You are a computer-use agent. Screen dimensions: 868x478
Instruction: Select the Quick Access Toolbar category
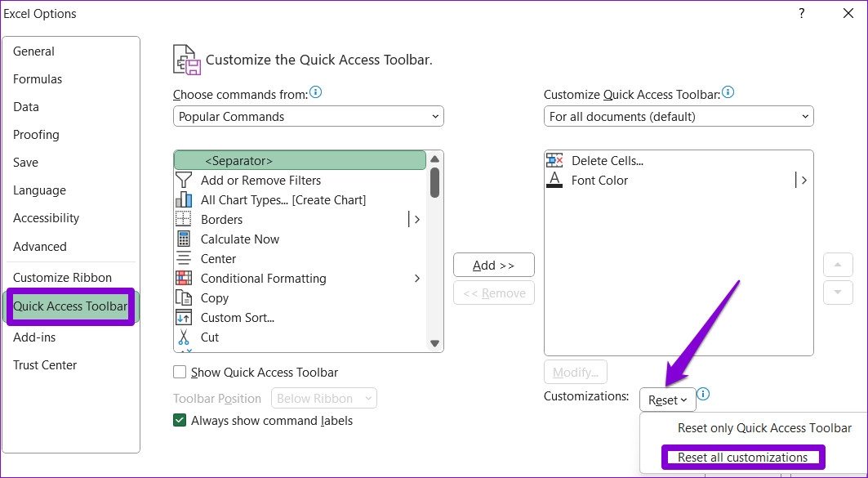(70, 306)
